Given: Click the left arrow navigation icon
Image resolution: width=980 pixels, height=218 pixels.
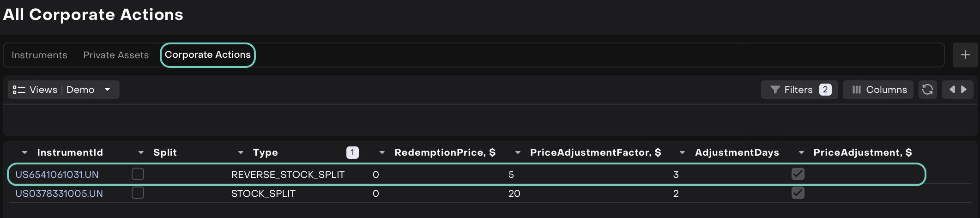Looking at the screenshot, I should point(952,90).
